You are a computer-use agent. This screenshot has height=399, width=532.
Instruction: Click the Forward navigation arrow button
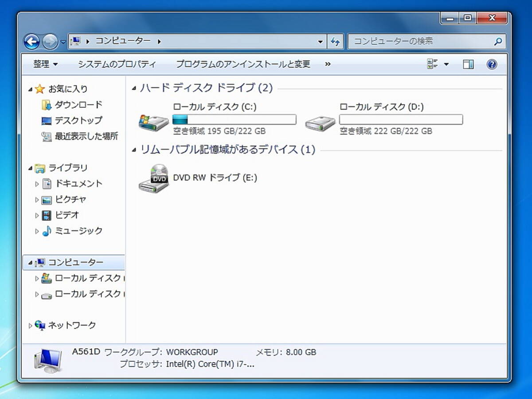[50, 42]
